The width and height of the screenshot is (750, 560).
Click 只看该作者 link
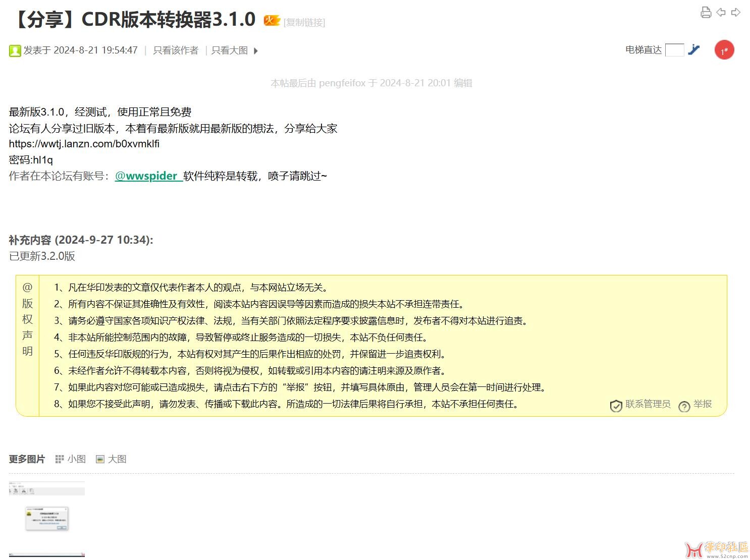pos(176,50)
